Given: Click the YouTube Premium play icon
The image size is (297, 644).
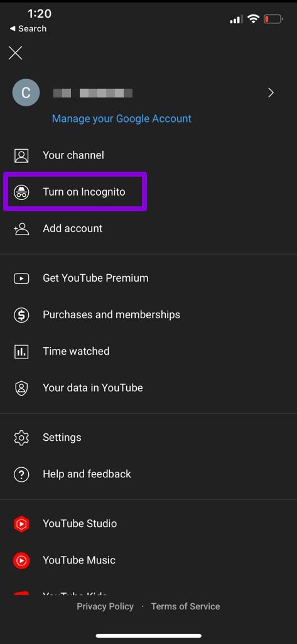Looking at the screenshot, I should [21, 278].
